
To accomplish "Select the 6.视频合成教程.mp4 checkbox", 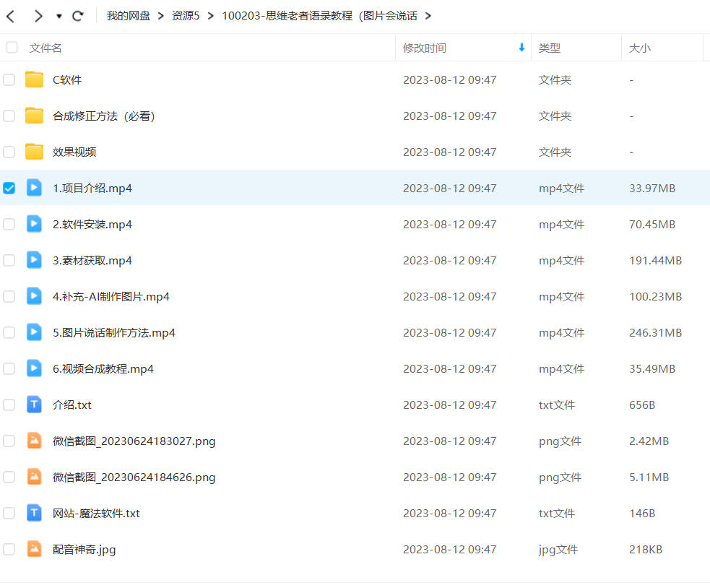I will 9,368.
